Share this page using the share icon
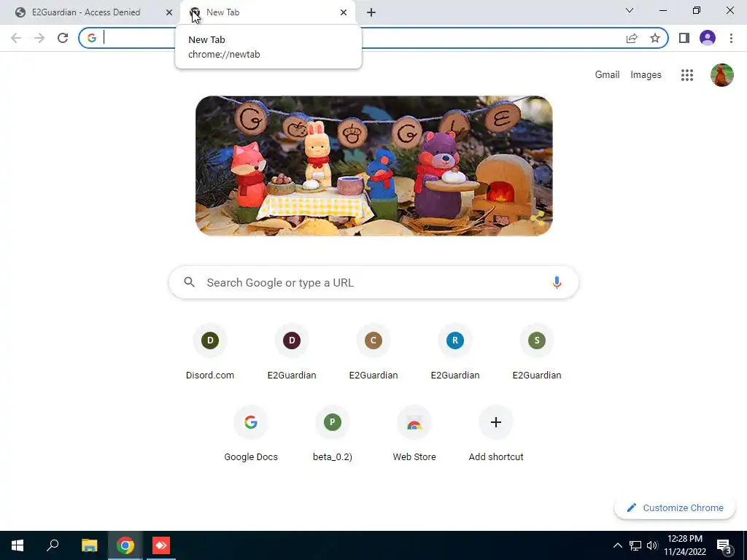The height and width of the screenshot is (560, 747). pyautogui.click(x=632, y=38)
